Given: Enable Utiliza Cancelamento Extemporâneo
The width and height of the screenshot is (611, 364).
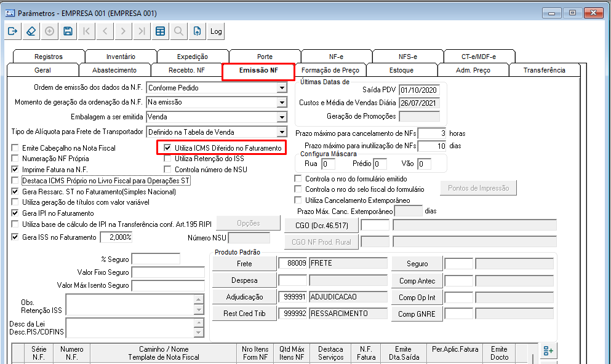Looking at the screenshot, I should 298,200.
